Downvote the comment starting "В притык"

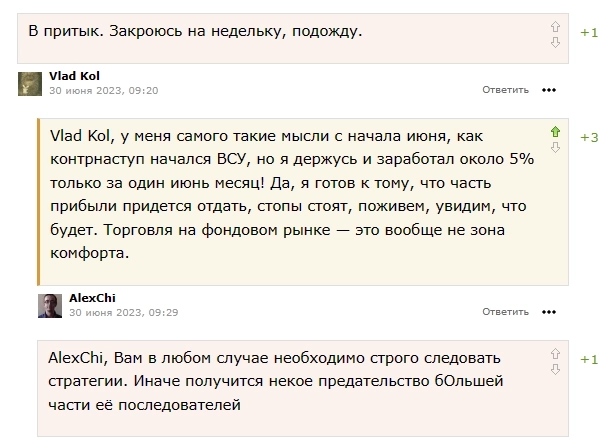[555, 41]
